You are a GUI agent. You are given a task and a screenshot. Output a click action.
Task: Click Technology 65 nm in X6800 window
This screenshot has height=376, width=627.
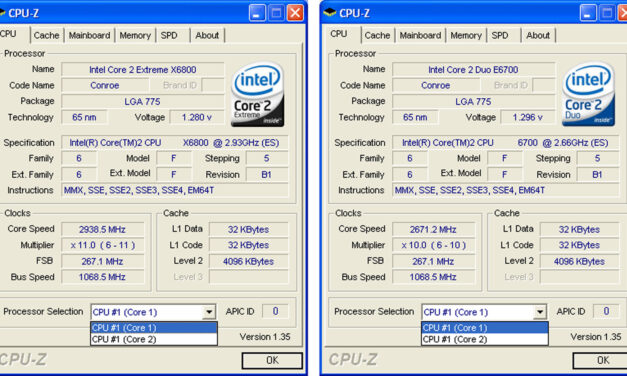pyautogui.click(x=84, y=117)
